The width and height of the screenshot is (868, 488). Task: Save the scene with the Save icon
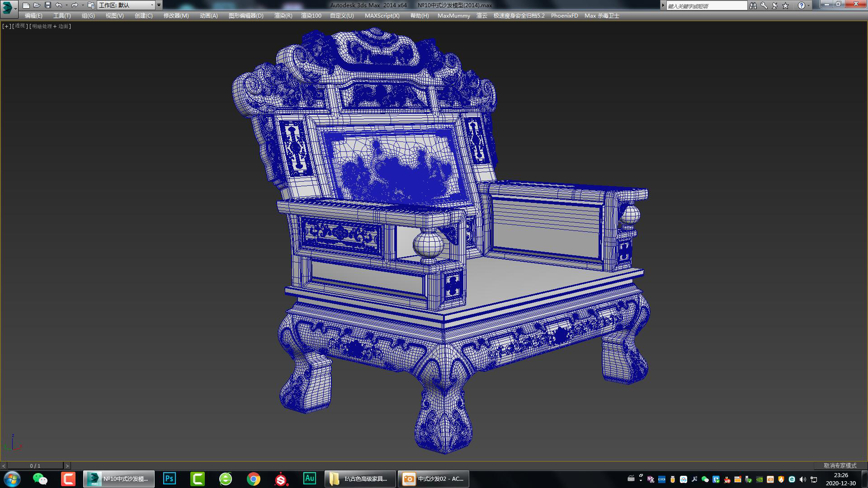[48, 5]
